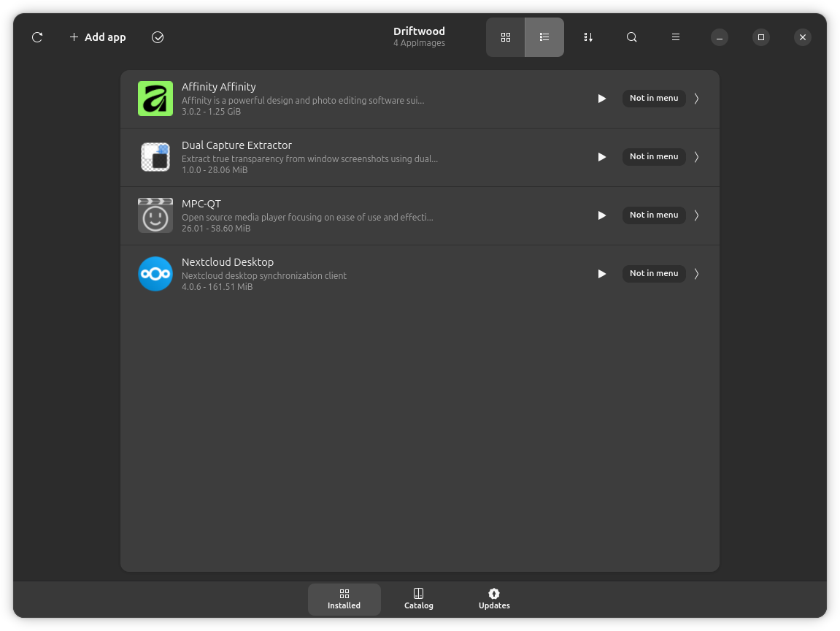
Task: Open the search icon in header
Action: pyautogui.click(x=632, y=37)
